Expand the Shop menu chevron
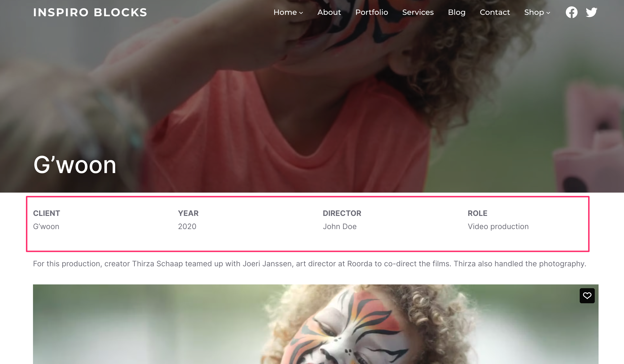Image resolution: width=624 pixels, height=364 pixels. pos(548,13)
